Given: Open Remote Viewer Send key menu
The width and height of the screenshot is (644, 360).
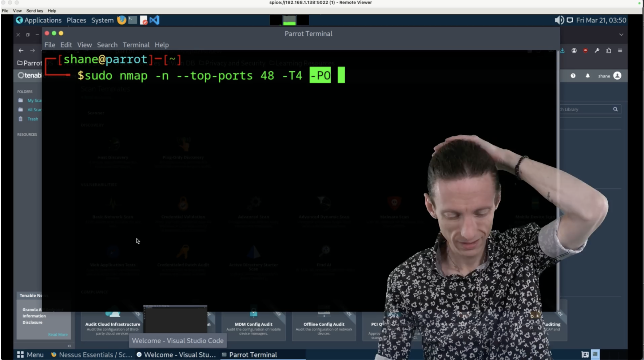Looking at the screenshot, I should pos(35,11).
